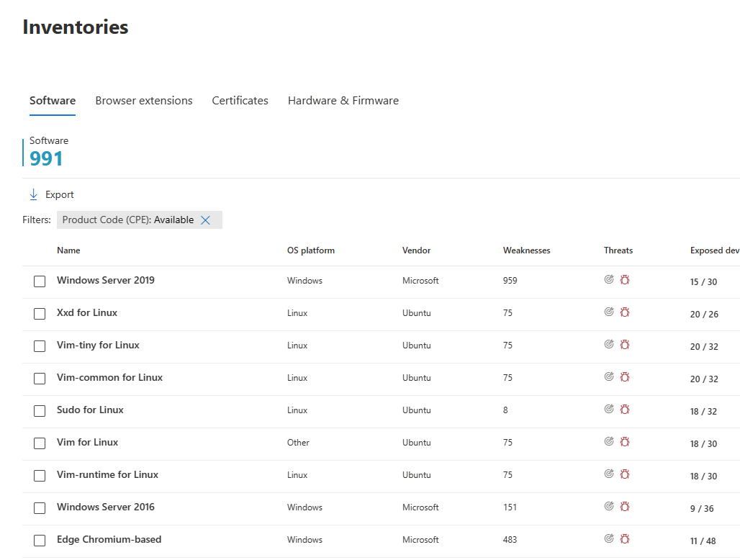Click target threat icon for Windows Server 2016
Image resolution: width=740 pixels, height=560 pixels.
point(609,506)
